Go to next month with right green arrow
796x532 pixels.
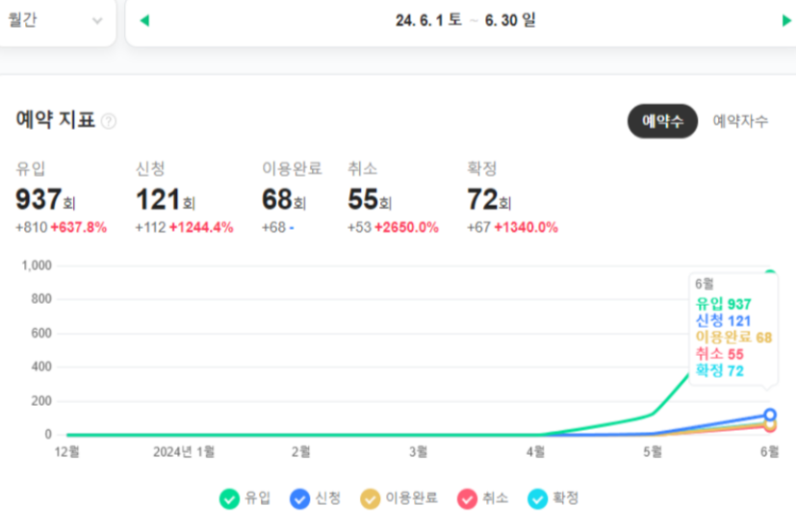786,20
